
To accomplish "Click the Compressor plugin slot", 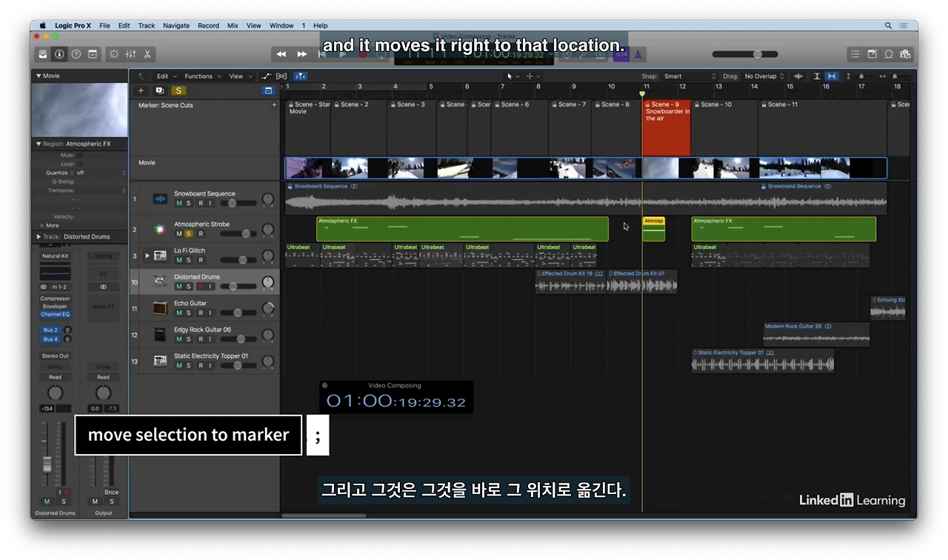I will [x=55, y=299].
